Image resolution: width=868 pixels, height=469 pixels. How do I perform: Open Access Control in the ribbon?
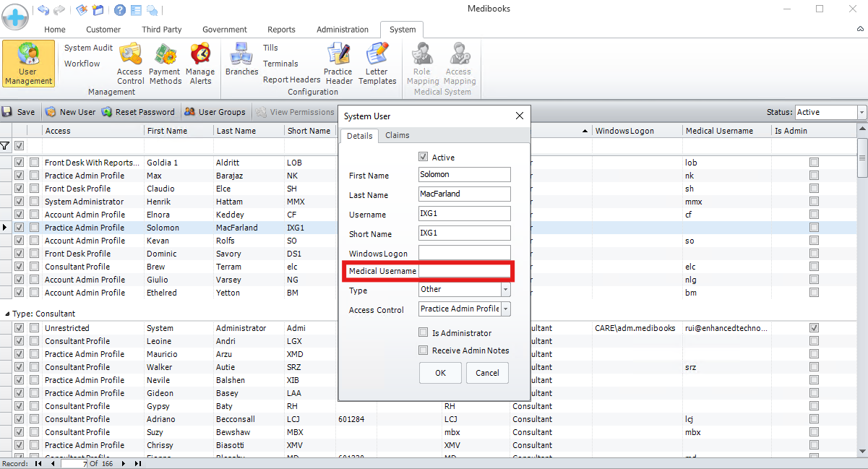[130, 63]
